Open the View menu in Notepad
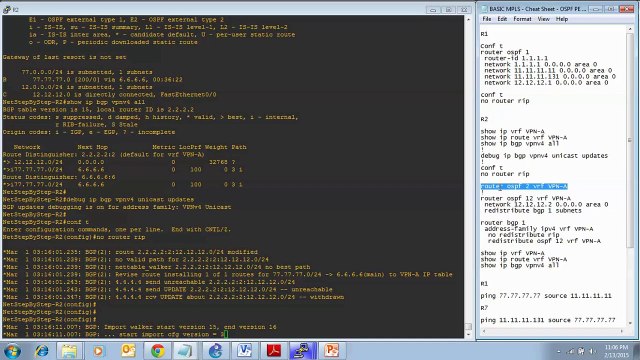 pyautogui.click(x=543, y=19)
